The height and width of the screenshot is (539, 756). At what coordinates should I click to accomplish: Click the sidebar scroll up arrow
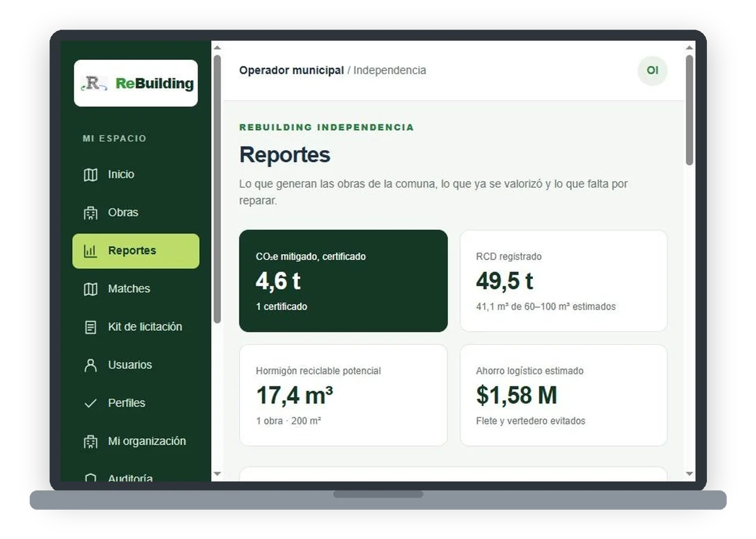click(x=217, y=47)
